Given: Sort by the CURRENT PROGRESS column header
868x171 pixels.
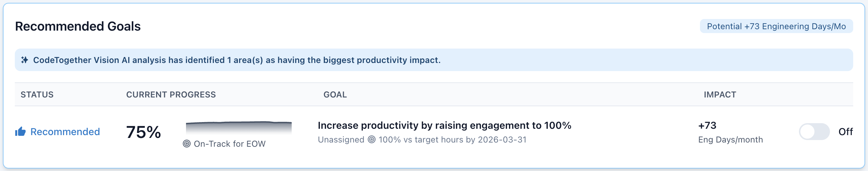Looking at the screenshot, I should click(x=171, y=95).
